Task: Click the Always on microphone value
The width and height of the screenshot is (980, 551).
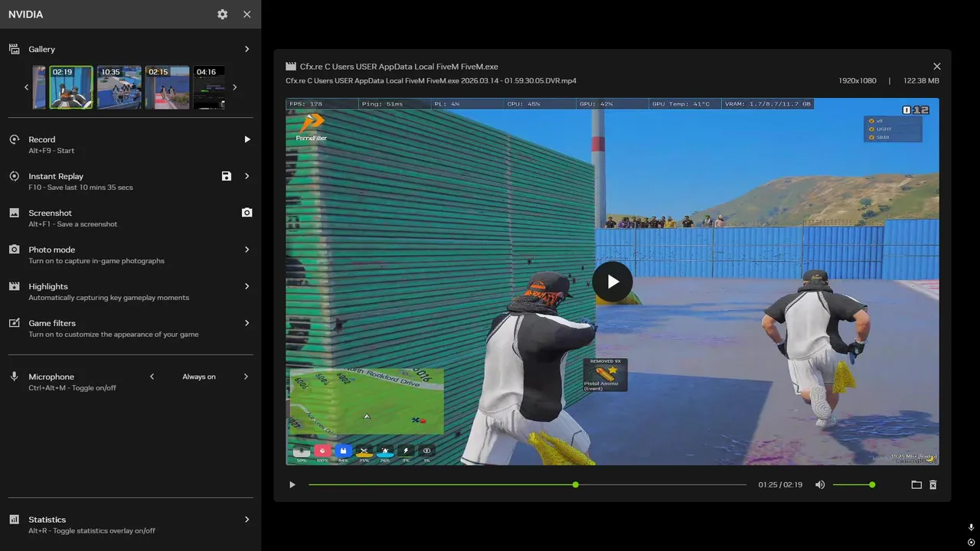Action: click(x=199, y=377)
